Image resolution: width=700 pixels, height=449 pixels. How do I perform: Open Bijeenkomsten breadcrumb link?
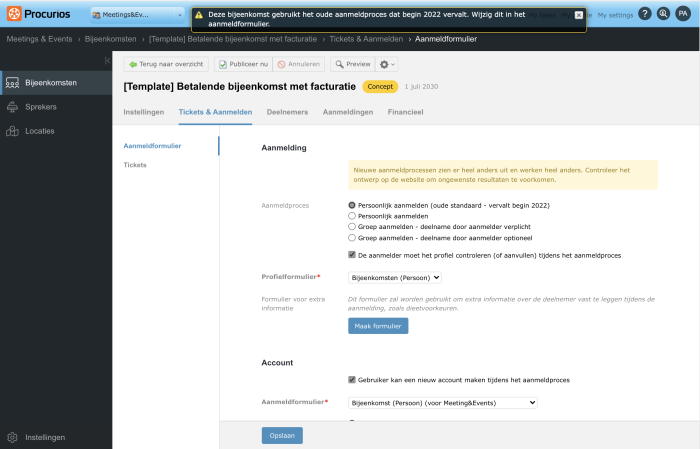[111, 39]
